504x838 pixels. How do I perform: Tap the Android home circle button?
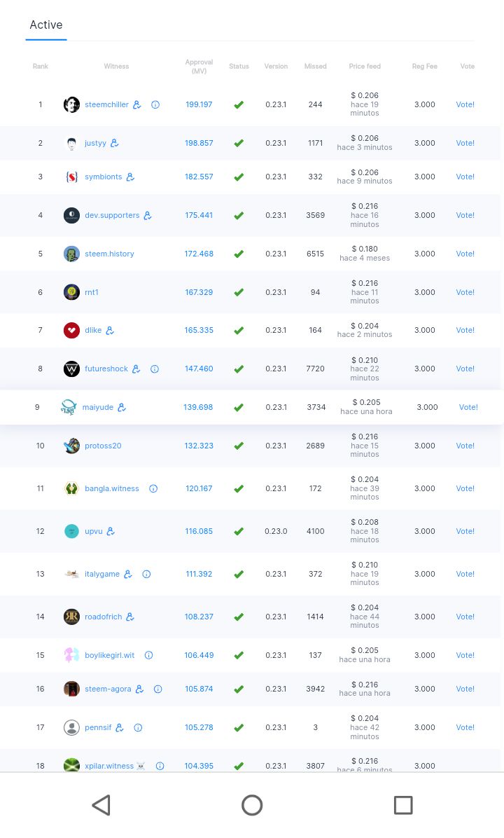pyautogui.click(x=252, y=805)
